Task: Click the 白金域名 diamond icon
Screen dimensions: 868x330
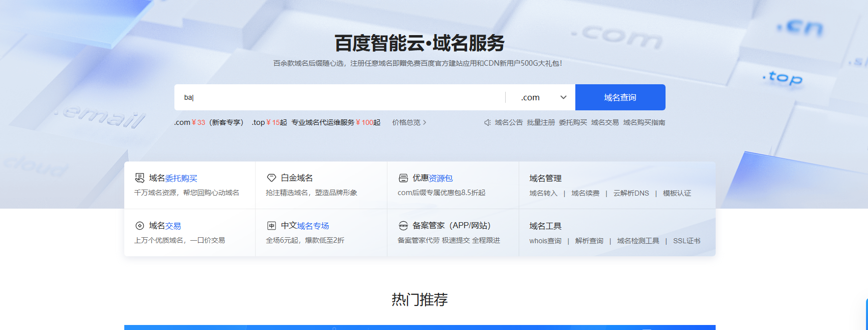Action: tap(272, 178)
